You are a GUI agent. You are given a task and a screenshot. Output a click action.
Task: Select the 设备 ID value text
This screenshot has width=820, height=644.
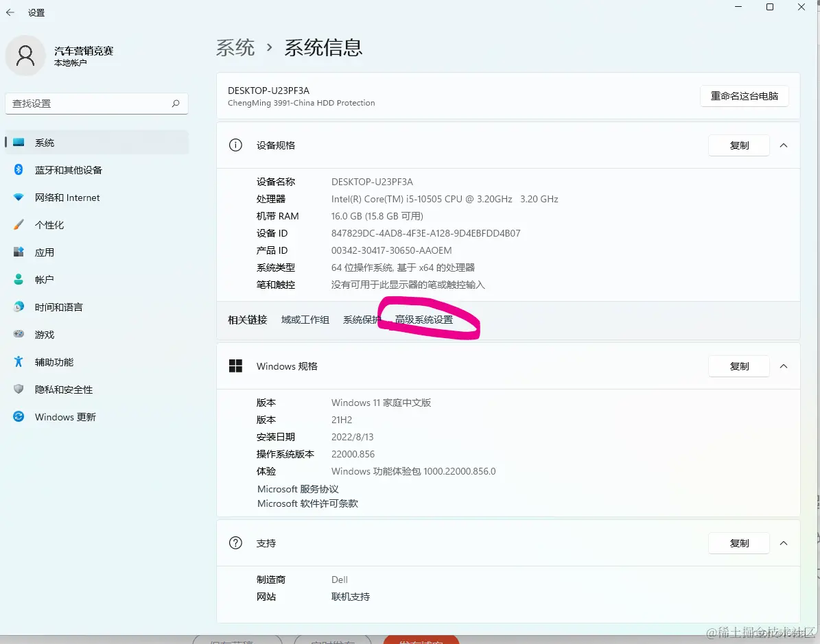click(x=425, y=233)
